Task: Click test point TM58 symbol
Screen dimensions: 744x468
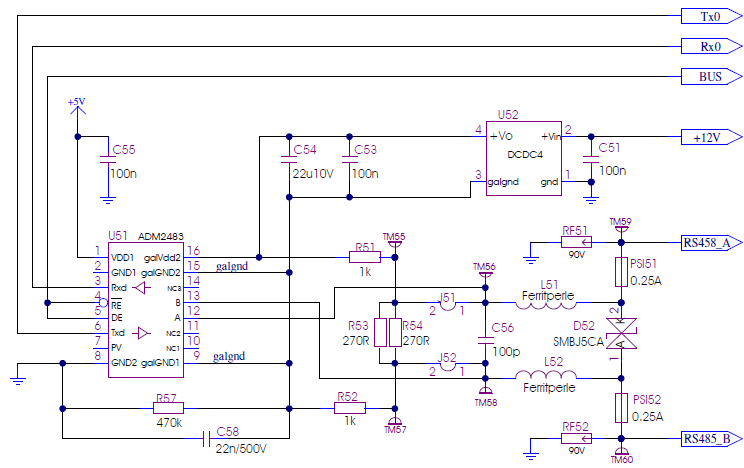Action: coord(485,391)
